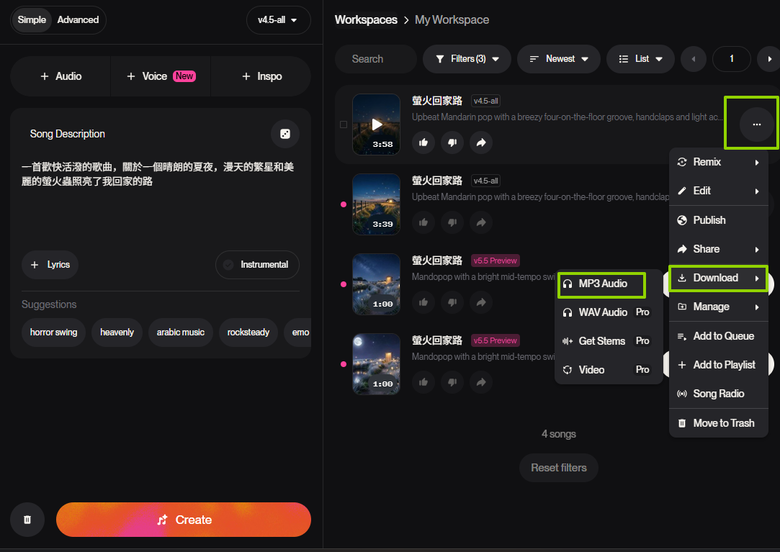The height and width of the screenshot is (552, 780).
Task: Choose Video download option
Action: point(608,370)
